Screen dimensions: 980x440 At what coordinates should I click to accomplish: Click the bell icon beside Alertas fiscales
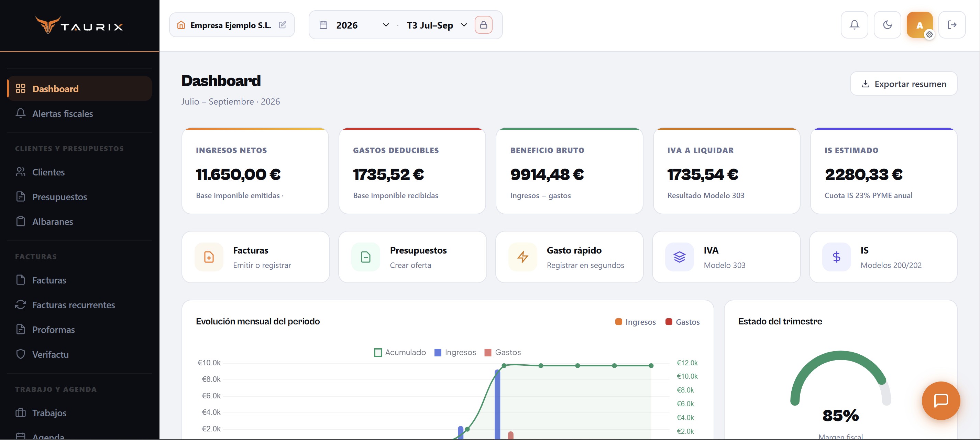click(x=21, y=114)
